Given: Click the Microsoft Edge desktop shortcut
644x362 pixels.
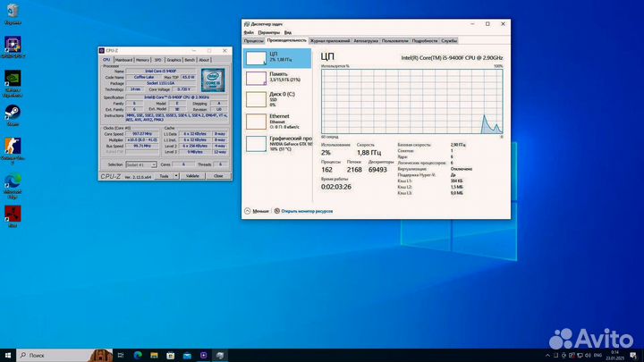Looking at the screenshot, I should [13, 180].
